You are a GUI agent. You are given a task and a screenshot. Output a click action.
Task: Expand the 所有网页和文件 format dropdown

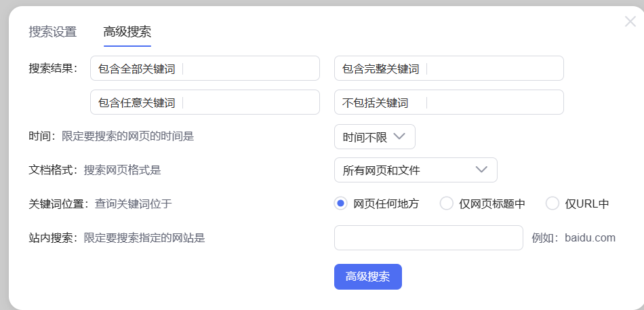point(415,170)
